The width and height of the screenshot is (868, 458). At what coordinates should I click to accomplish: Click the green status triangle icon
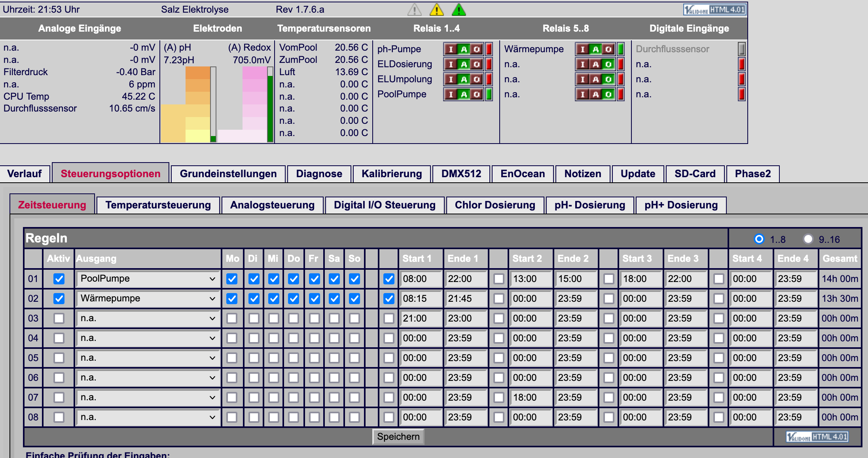(x=459, y=9)
